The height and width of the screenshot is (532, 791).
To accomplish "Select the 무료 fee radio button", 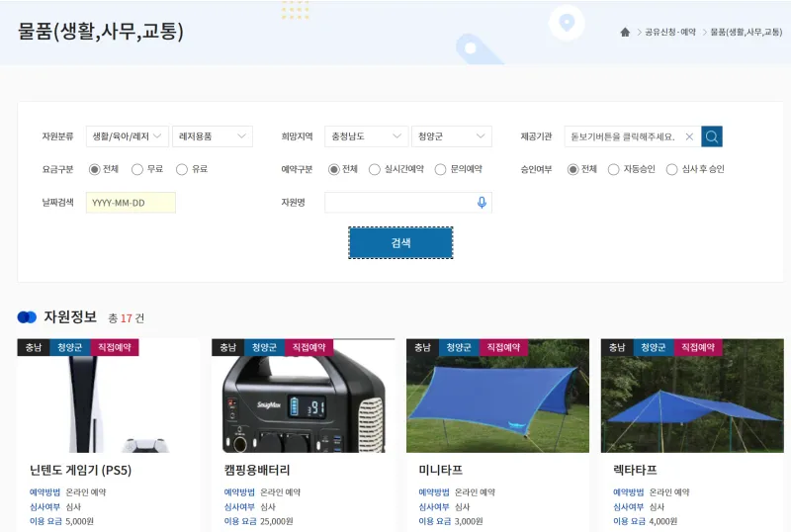I will click(137, 169).
